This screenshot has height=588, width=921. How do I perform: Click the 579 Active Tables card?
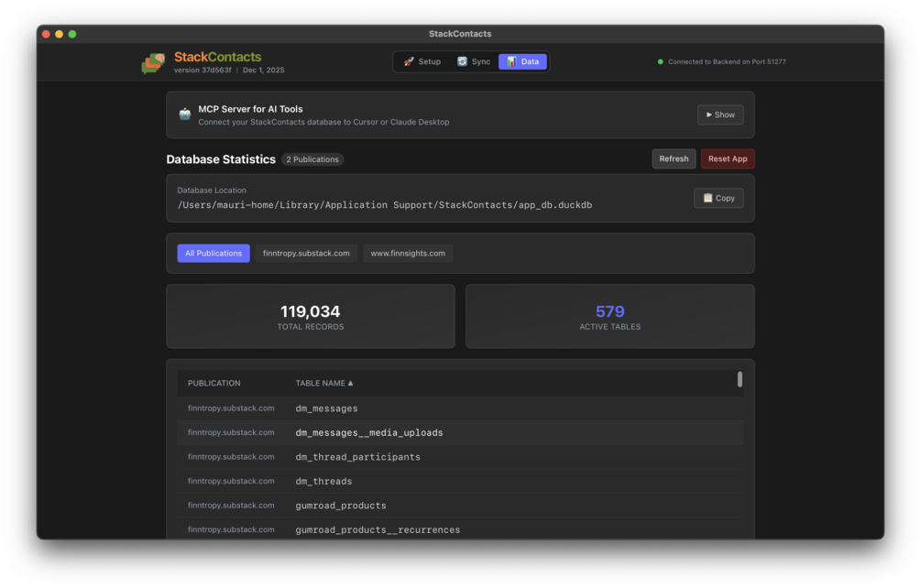tap(609, 316)
